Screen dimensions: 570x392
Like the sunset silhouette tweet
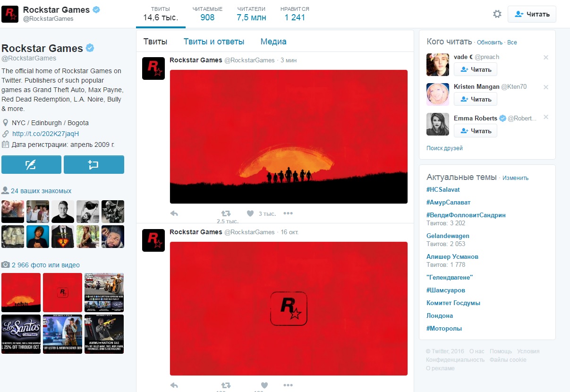click(251, 213)
